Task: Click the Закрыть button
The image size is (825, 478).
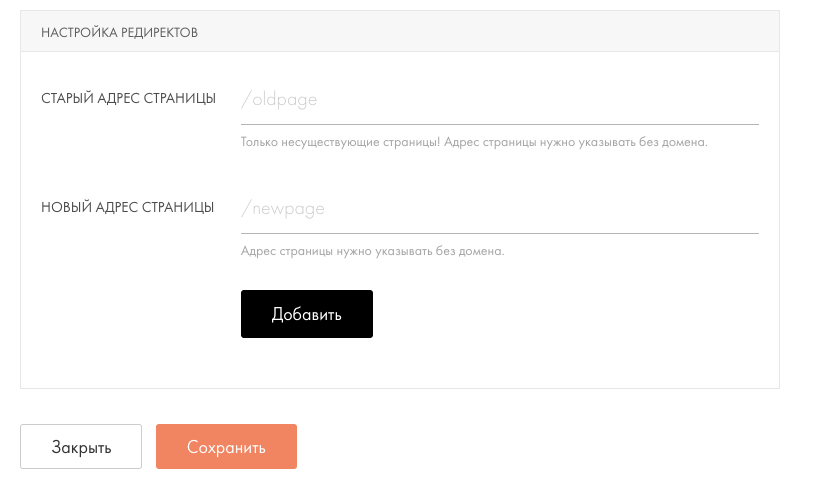Action: (x=81, y=447)
